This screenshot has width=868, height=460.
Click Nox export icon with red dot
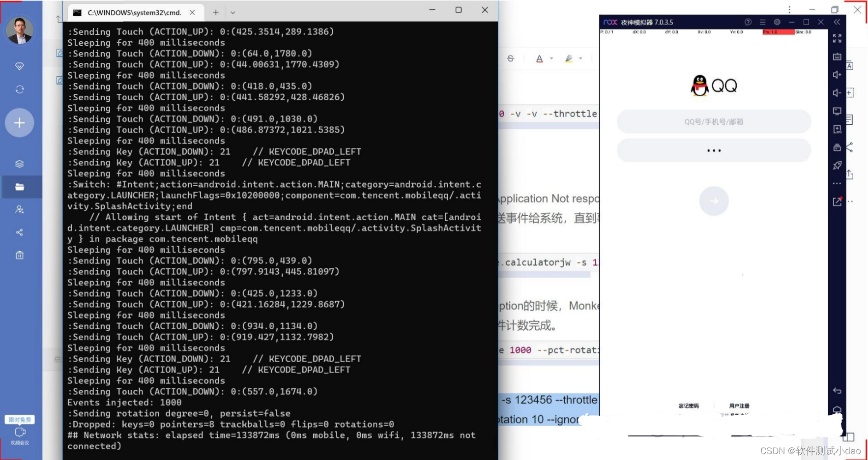[838, 201]
